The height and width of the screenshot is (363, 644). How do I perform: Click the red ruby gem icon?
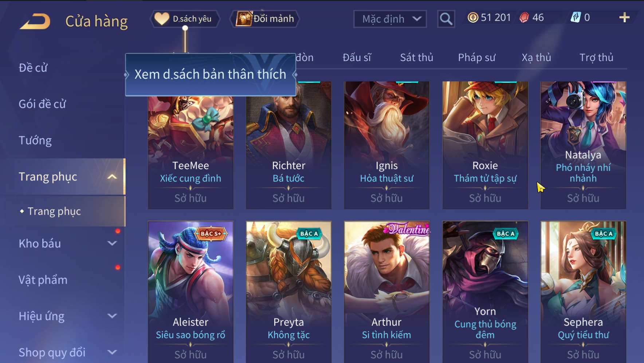click(524, 17)
